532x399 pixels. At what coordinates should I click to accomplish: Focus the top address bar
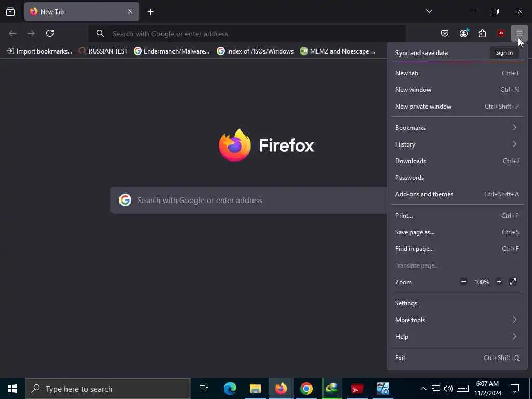click(x=247, y=34)
